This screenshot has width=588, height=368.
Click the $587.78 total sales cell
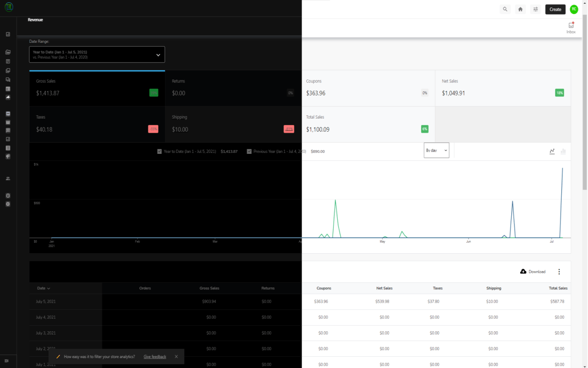pyautogui.click(x=557, y=301)
